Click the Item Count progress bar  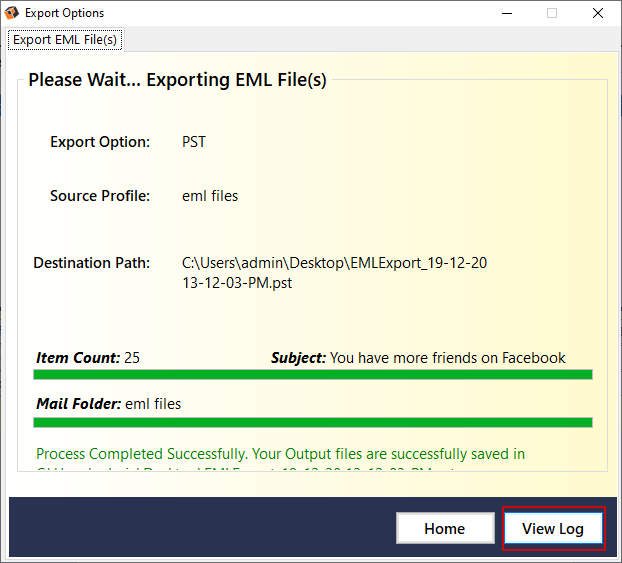pos(313,375)
